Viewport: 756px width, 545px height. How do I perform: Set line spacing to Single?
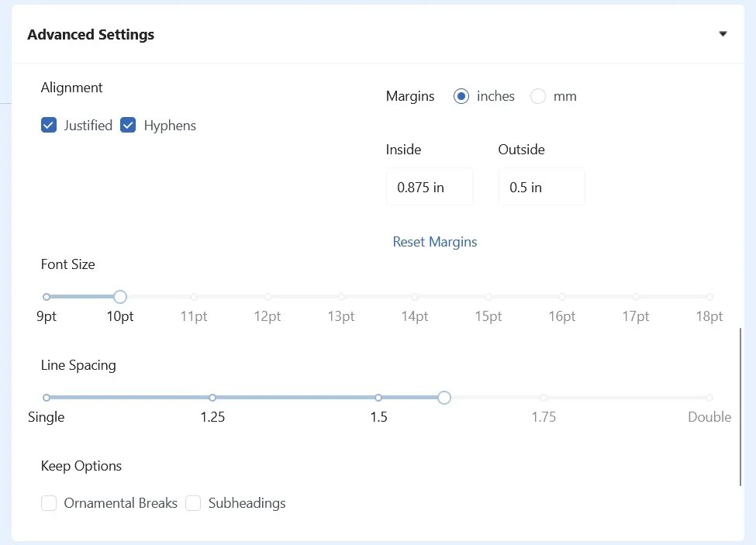point(47,398)
